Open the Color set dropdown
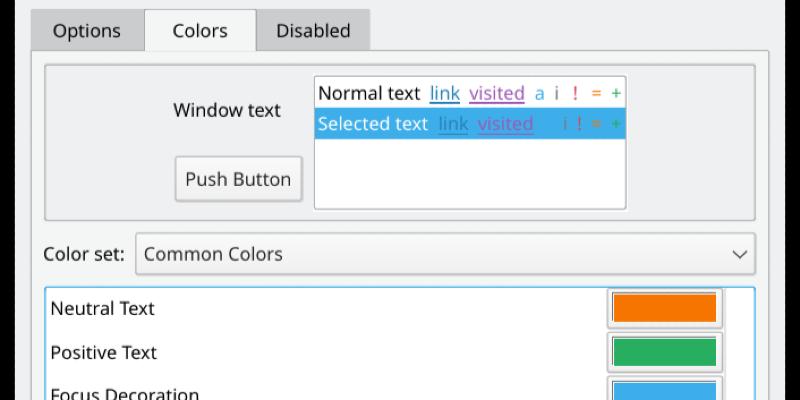This screenshot has height=400, width=800. [x=445, y=254]
